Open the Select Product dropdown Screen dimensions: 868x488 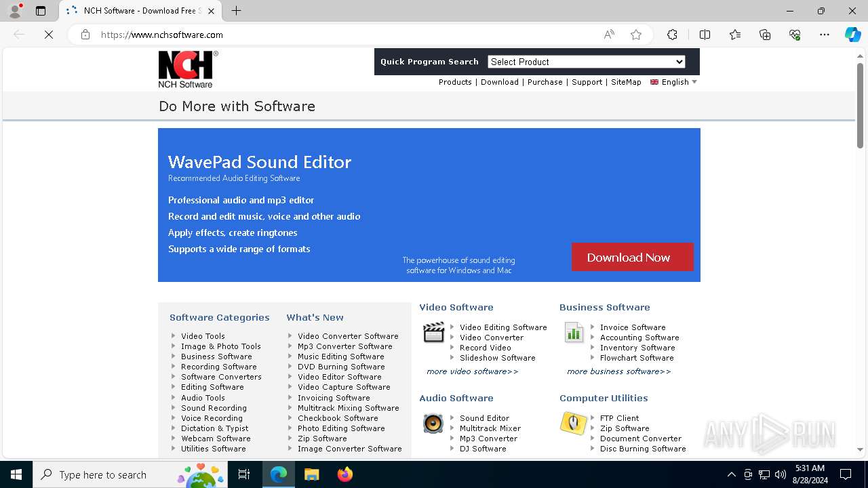click(x=587, y=62)
